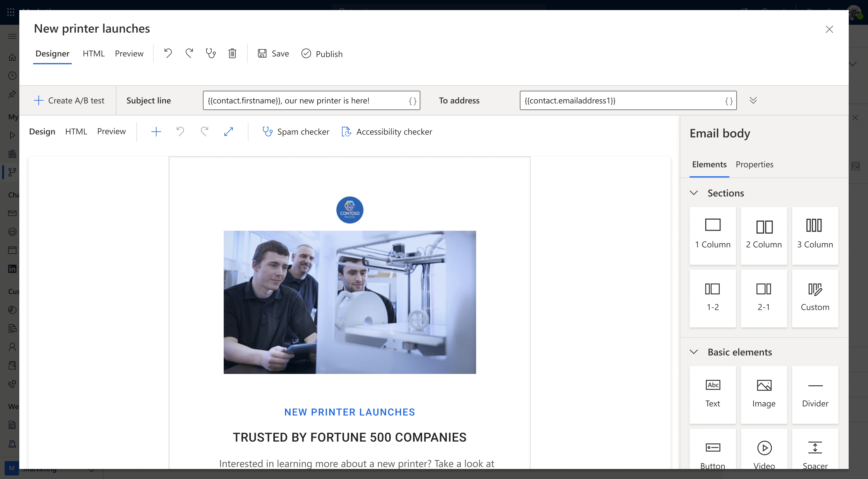Image resolution: width=868 pixels, height=479 pixels.
Task: Click the Publish icon button
Action: pyautogui.click(x=306, y=54)
